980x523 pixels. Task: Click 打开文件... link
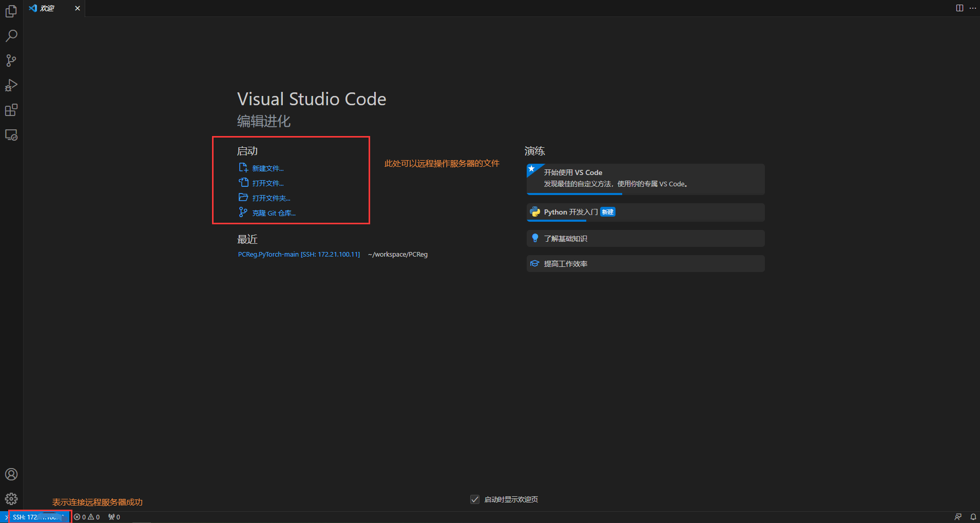click(268, 183)
